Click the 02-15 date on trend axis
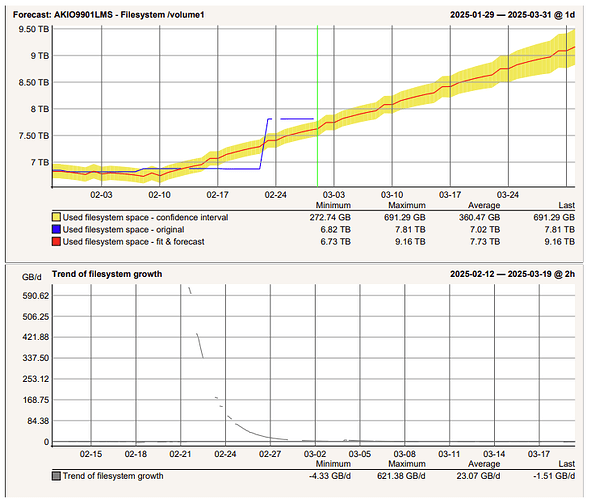 point(91,454)
